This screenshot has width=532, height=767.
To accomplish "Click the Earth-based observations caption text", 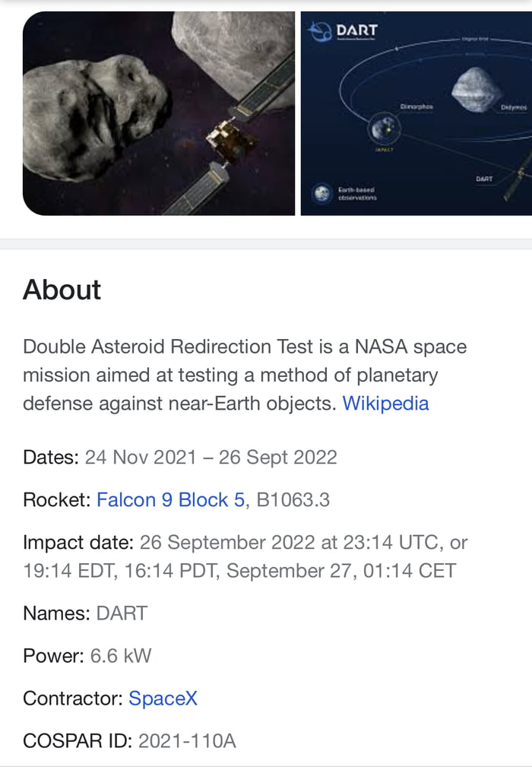I will [x=356, y=193].
